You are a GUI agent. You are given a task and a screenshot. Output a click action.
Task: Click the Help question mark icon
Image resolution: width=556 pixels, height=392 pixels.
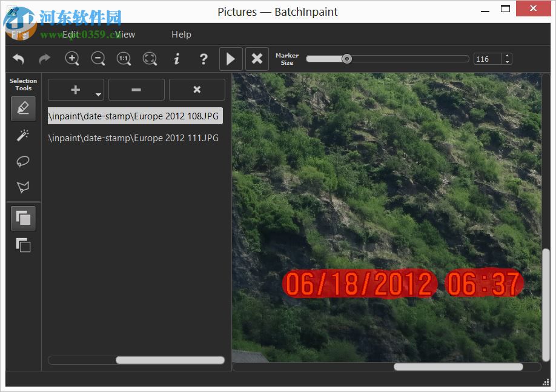click(x=203, y=59)
